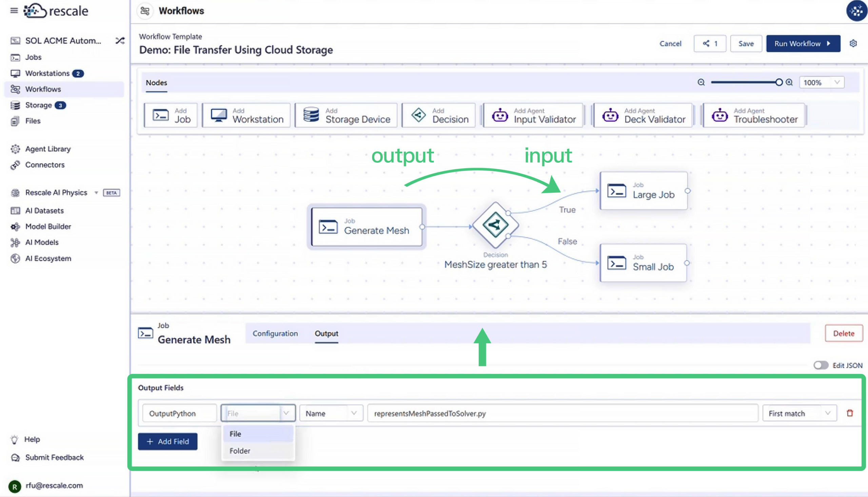Add the Input Validator agent
This screenshot has height=497, width=868.
pos(533,115)
